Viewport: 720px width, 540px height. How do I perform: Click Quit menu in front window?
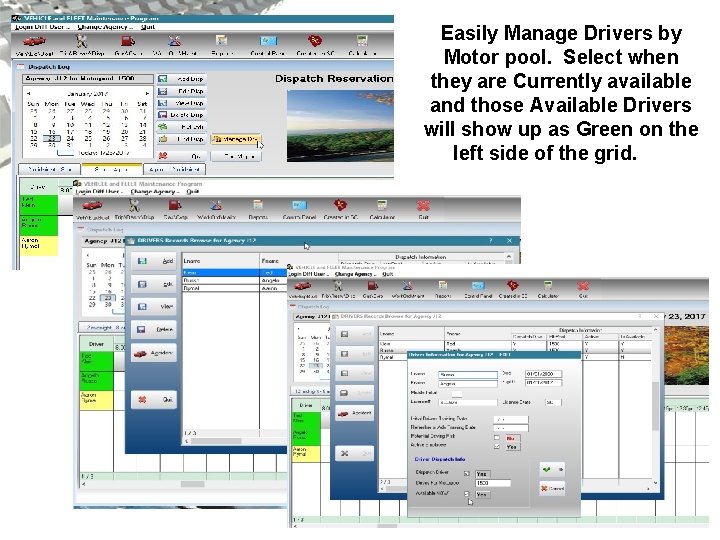(388, 274)
